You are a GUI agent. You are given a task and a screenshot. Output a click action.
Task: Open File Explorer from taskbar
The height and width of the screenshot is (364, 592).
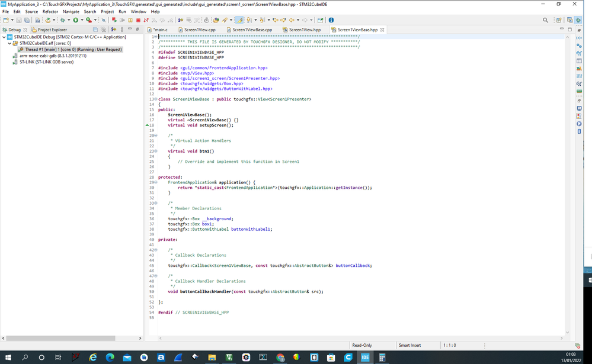tap(212, 357)
